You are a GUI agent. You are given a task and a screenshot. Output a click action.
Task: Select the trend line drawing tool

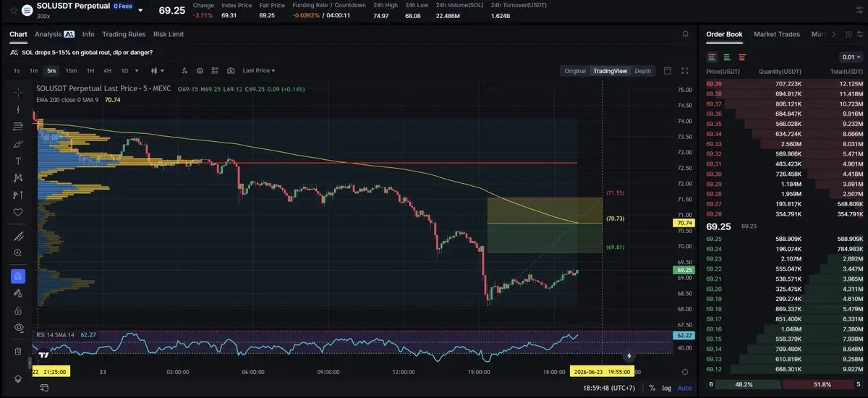(x=18, y=109)
